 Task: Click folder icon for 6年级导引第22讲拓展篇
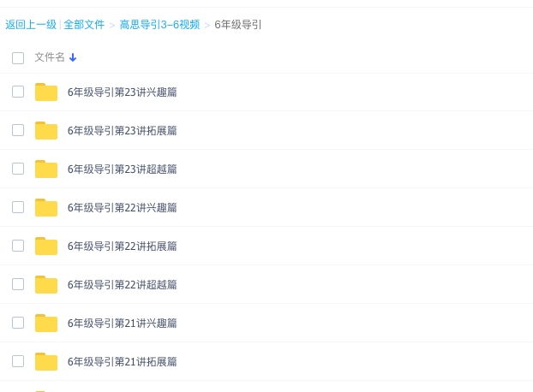46,246
